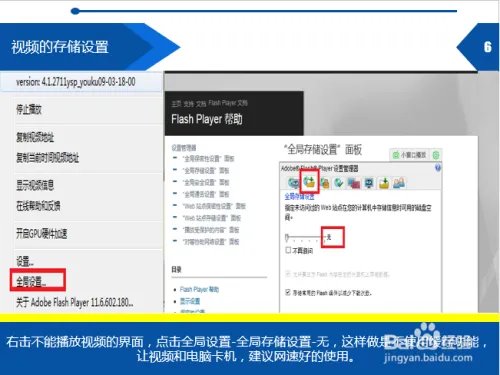This screenshot has width=500, height=375.
Task: Click green icon right of 小窗口播放
Action: (436, 155)
